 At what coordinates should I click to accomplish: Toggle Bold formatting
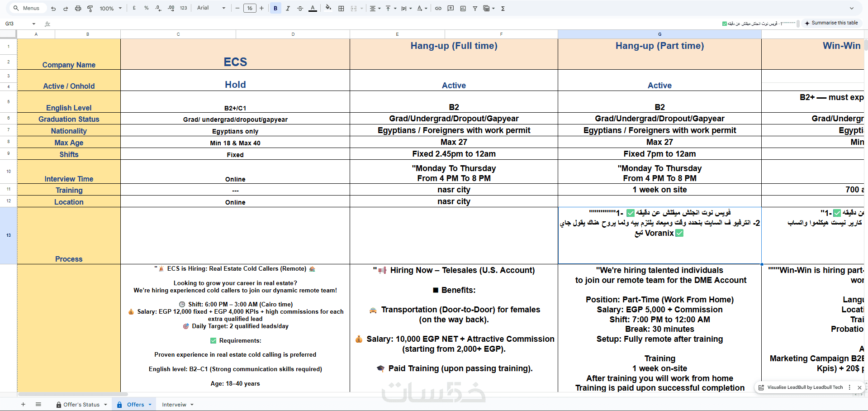[275, 8]
